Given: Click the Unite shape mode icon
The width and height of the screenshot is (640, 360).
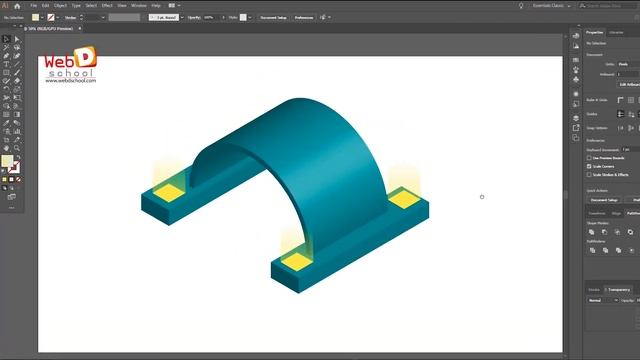Looking at the screenshot, I should (591, 232).
